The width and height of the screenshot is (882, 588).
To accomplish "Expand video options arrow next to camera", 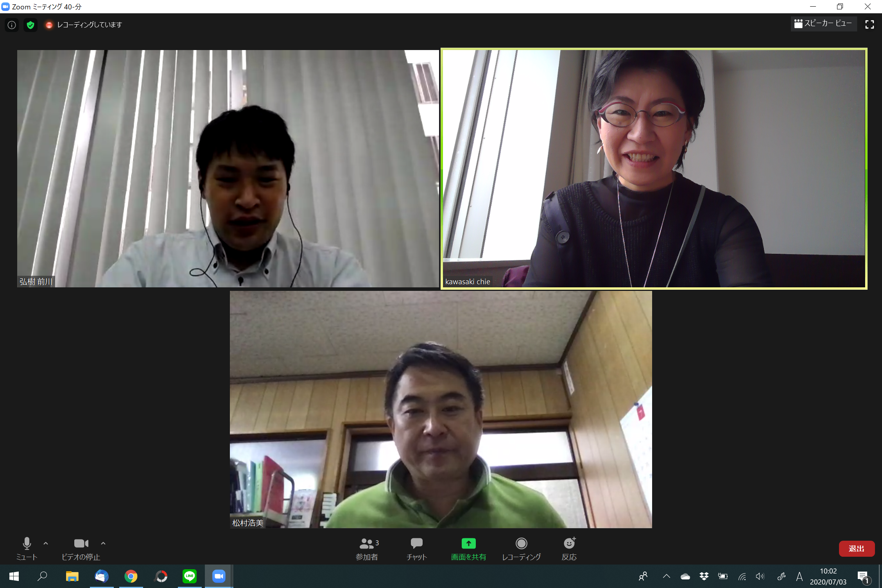I will click(103, 543).
